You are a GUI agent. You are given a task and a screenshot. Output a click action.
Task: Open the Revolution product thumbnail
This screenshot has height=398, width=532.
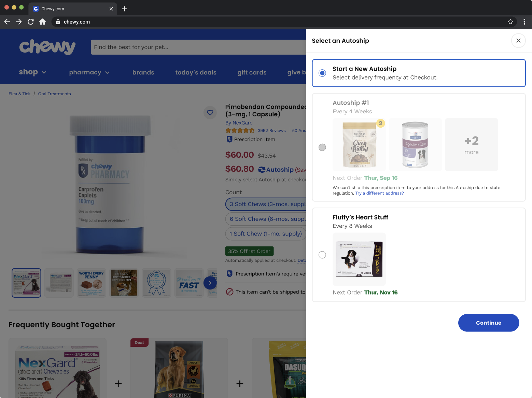click(359, 259)
